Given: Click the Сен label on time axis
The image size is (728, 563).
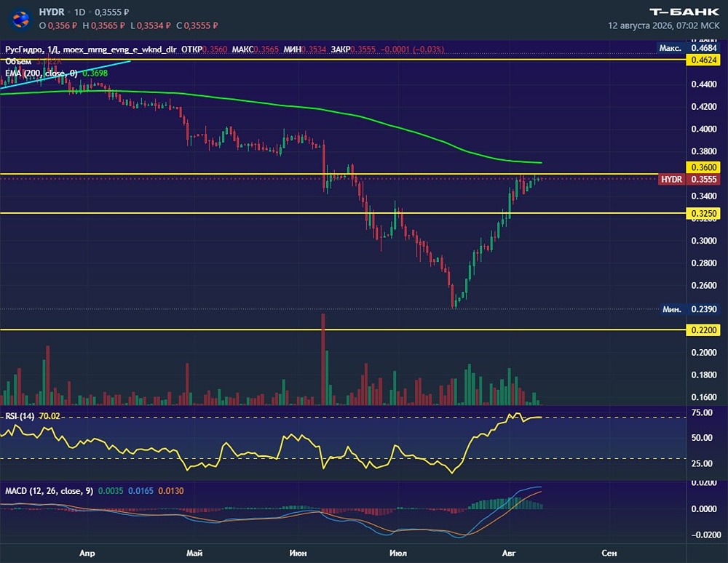Looking at the screenshot, I should pyautogui.click(x=609, y=554).
